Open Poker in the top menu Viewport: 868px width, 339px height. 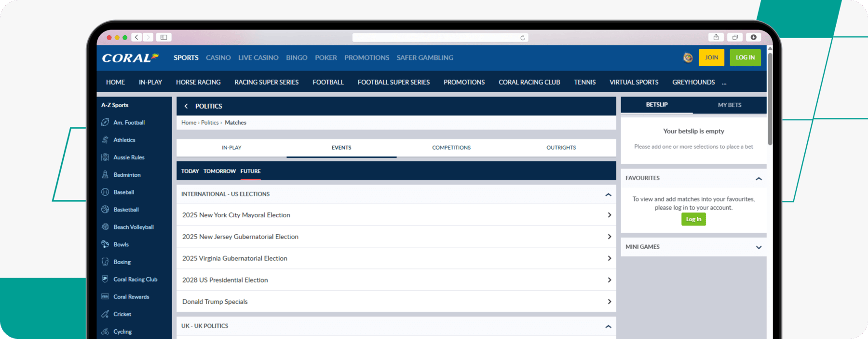pyautogui.click(x=326, y=57)
